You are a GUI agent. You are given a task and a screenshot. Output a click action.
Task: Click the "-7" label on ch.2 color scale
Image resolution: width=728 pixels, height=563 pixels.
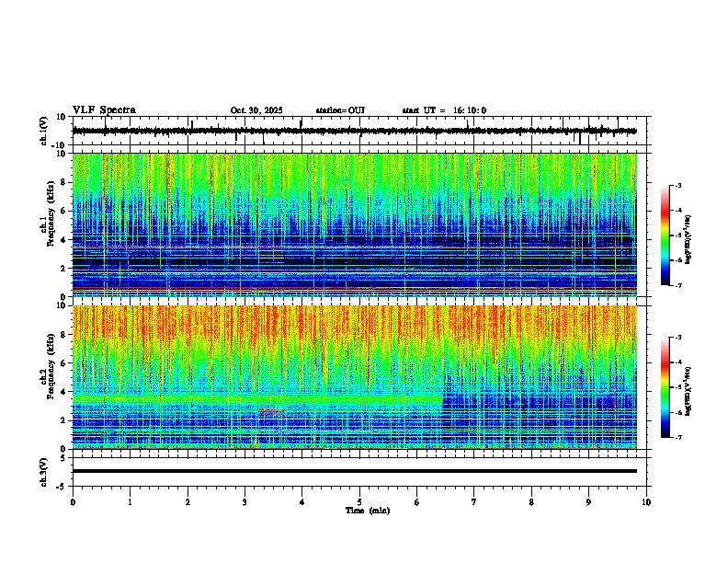(678, 438)
